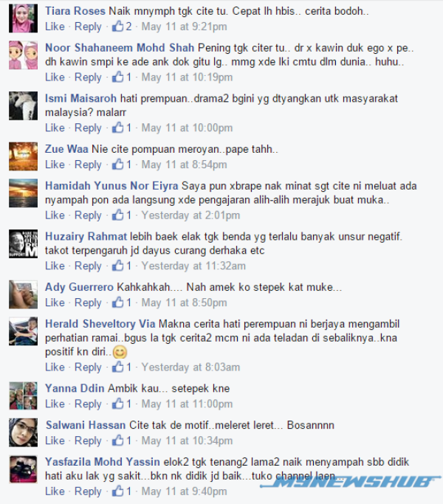Open Zue Waa's profile name
The width and height of the screenshot is (443, 504).
click(66, 149)
